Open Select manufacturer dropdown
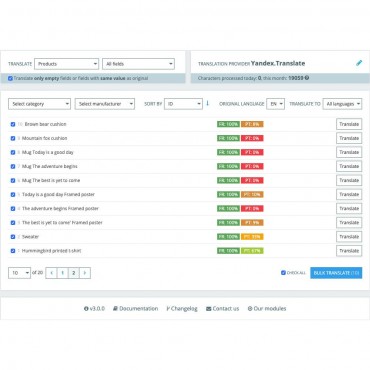 (x=105, y=104)
